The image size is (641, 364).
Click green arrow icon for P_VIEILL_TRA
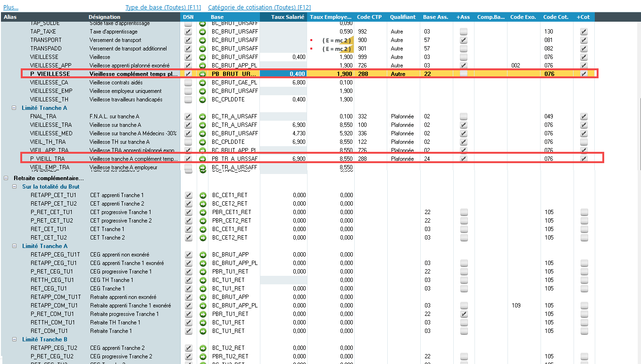[203, 159]
